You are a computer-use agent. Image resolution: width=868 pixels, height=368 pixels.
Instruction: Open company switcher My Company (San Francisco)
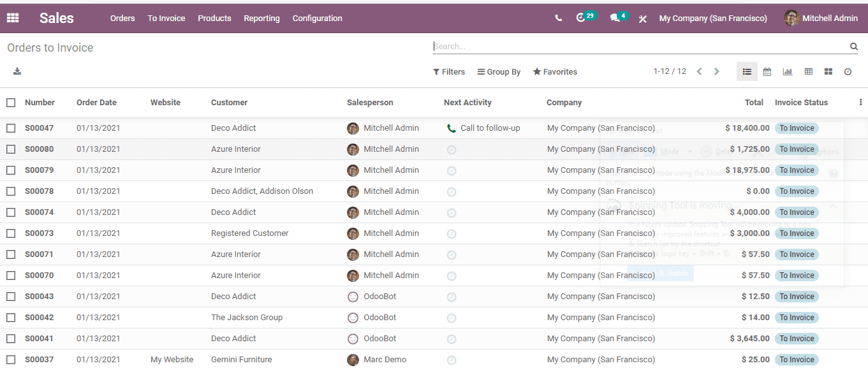pyautogui.click(x=713, y=18)
